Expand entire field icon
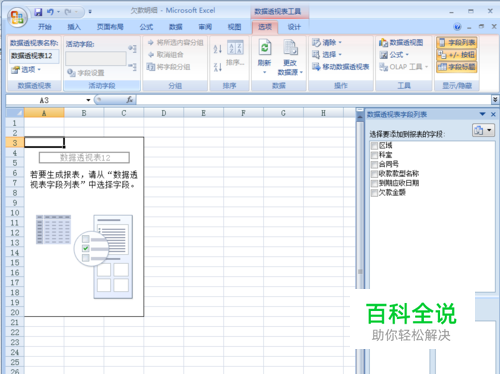Viewport: 500px width, 374px height. tap(133, 49)
